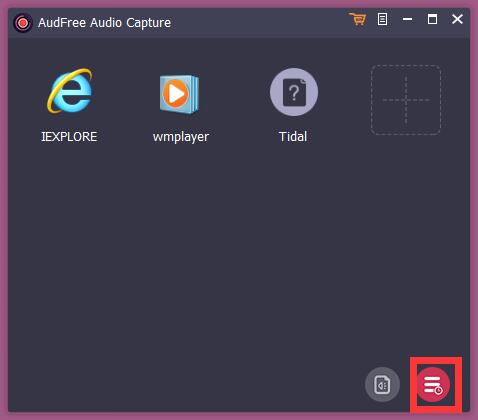Launch the Internet Explorer program icon

tap(70, 91)
